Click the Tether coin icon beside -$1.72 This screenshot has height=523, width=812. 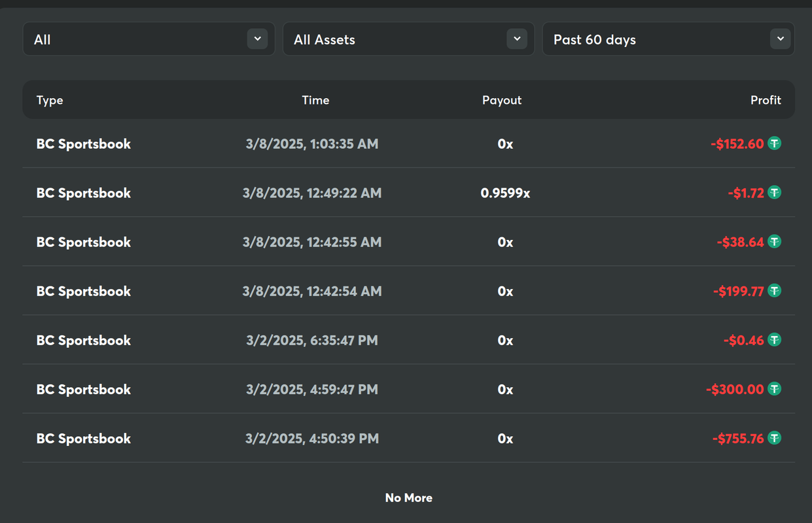[x=774, y=192]
